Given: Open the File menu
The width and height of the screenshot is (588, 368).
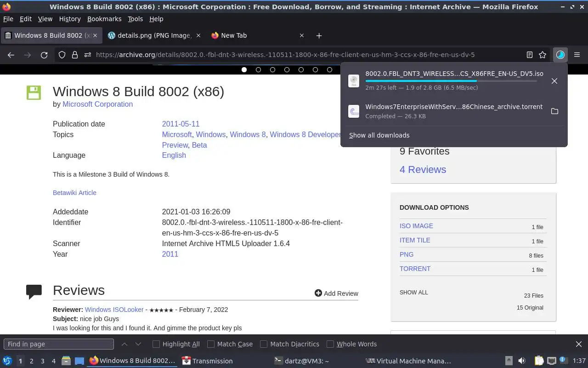Looking at the screenshot, I should pos(8,19).
